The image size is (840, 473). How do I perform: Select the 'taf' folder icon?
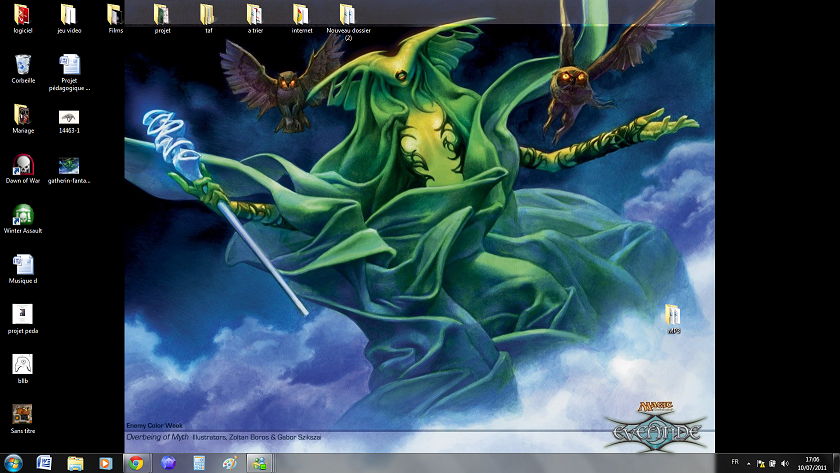pyautogui.click(x=208, y=18)
